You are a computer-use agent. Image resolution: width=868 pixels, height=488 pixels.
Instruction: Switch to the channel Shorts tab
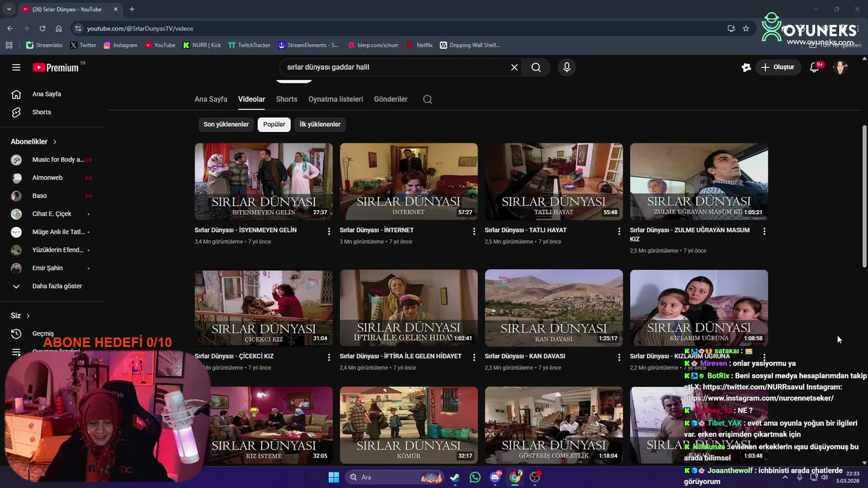click(x=287, y=99)
